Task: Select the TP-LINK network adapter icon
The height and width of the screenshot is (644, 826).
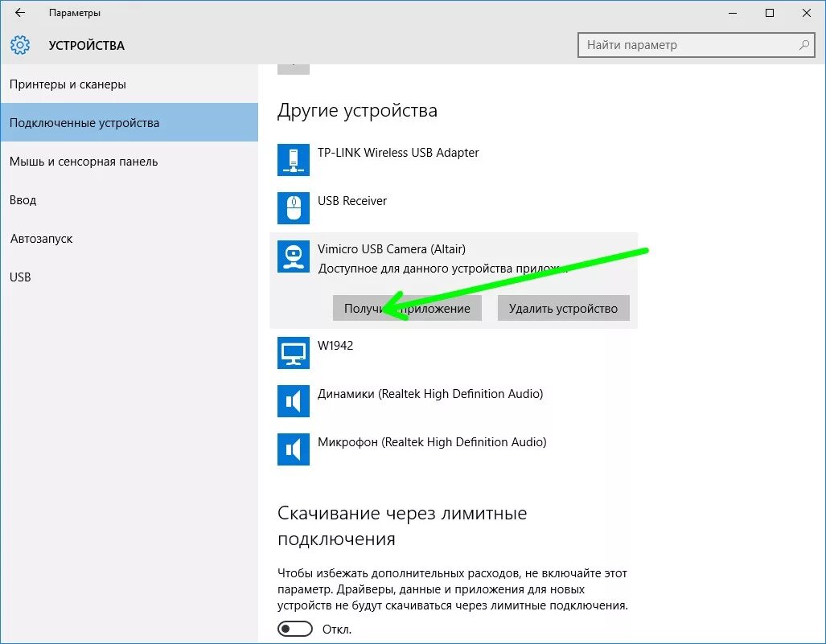Action: 294,160
